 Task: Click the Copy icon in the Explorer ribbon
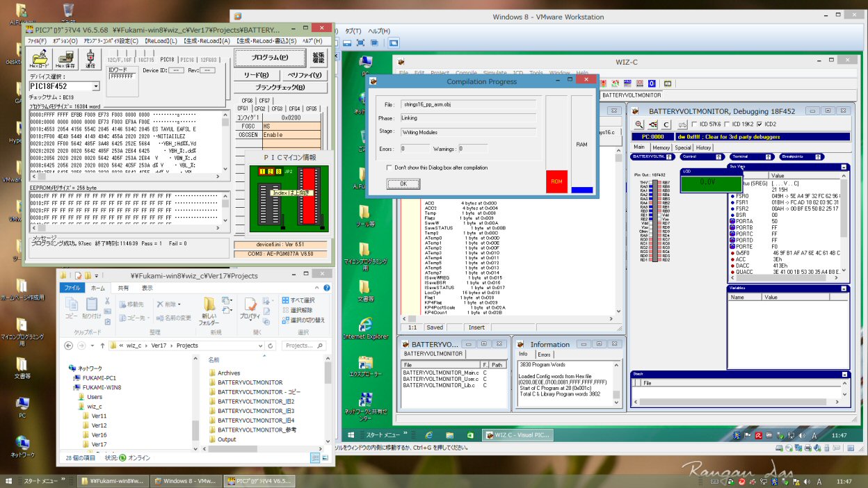click(72, 304)
